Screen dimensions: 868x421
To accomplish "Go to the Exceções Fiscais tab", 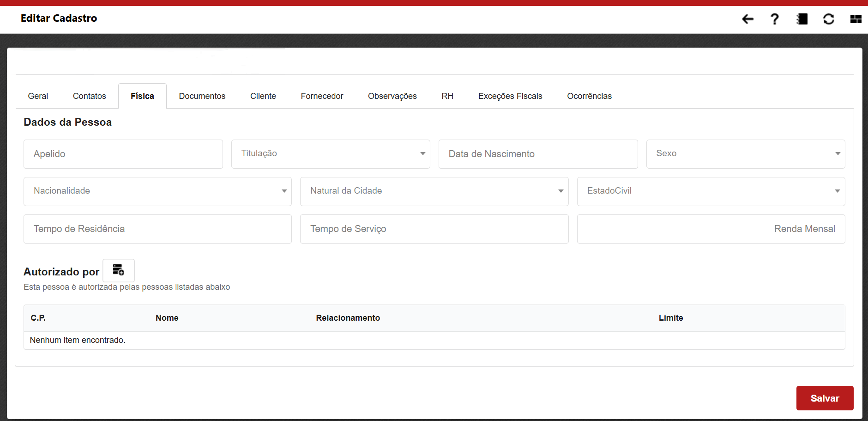I will 510,96.
